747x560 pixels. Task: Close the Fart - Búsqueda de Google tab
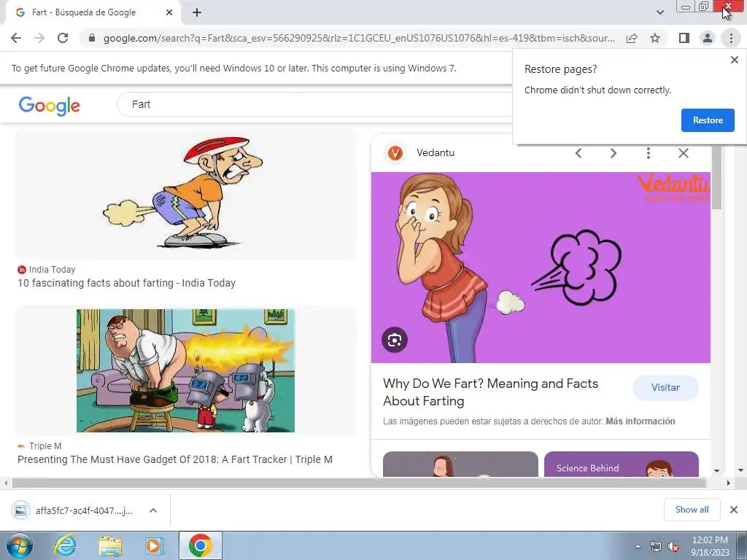coord(169,12)
